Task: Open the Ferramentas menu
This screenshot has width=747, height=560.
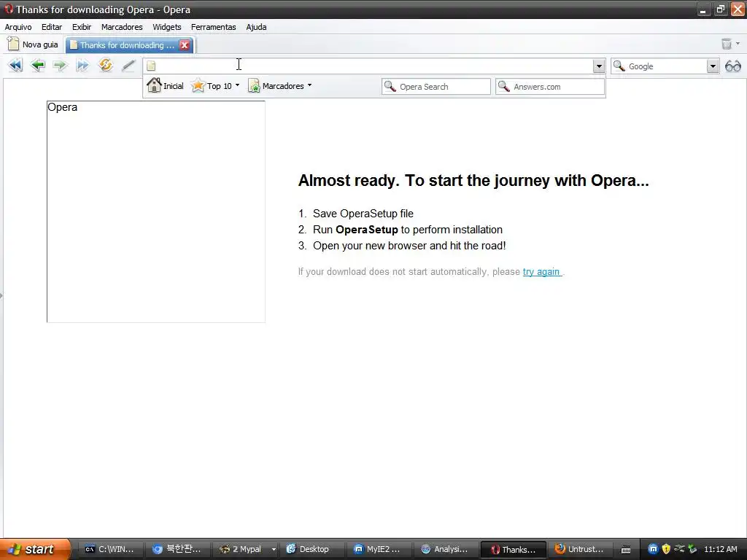Action: point(214,27)
